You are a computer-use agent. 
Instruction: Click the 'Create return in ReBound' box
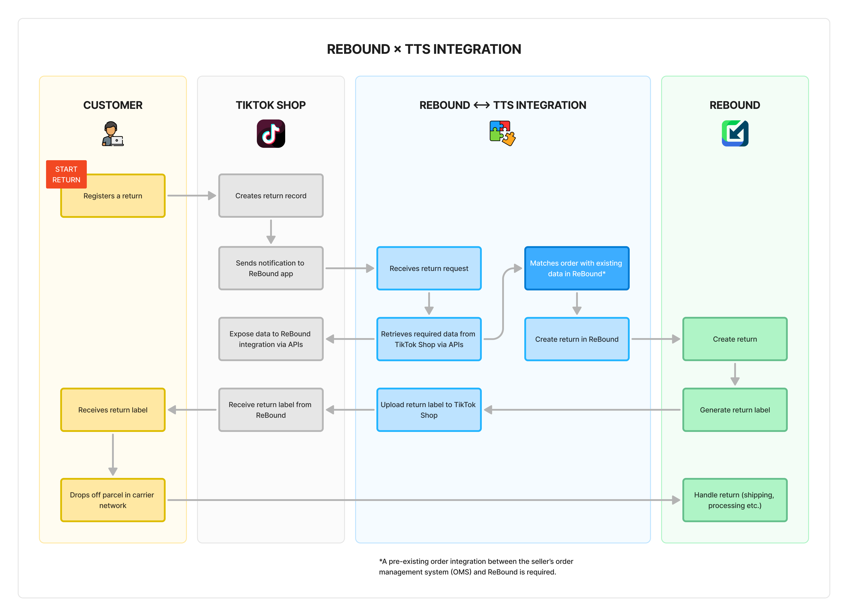[577, 339]
